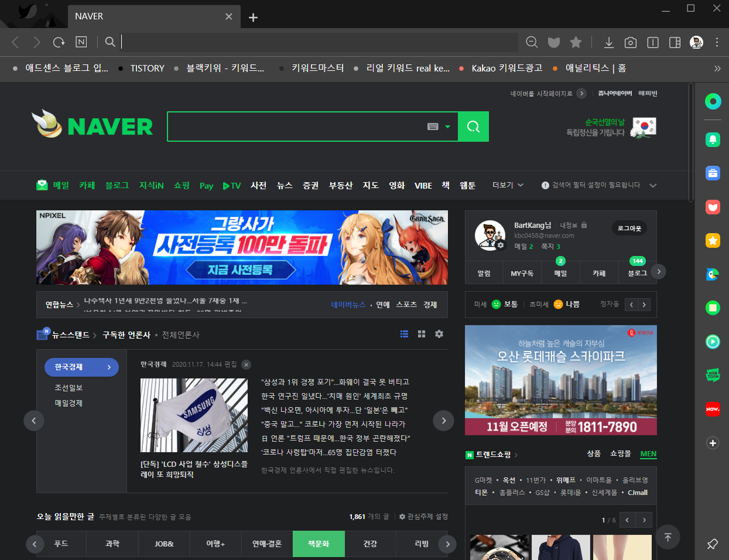Open the 그랑사가 banner advertisement
Image resolution: width=729 pixels, height=560 pixels.
[x=242, y=247]
